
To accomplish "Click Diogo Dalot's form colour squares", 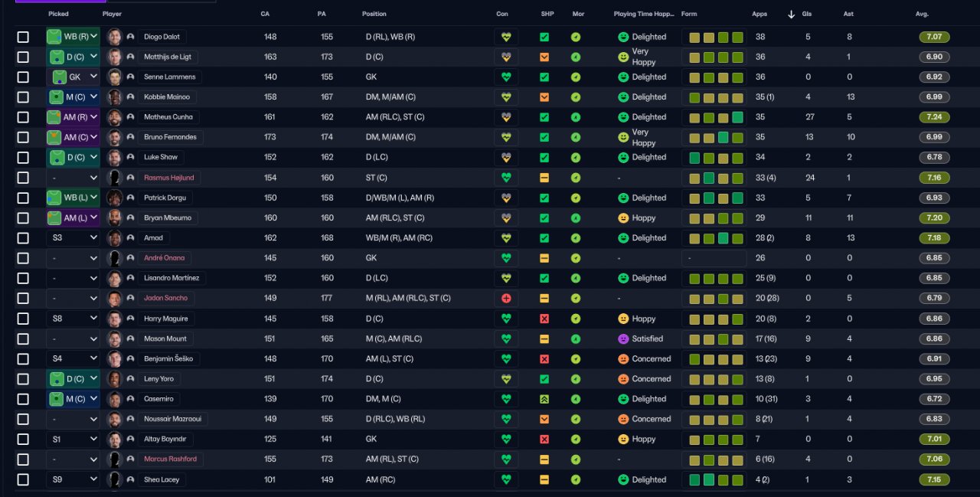I will click(716, 37).
